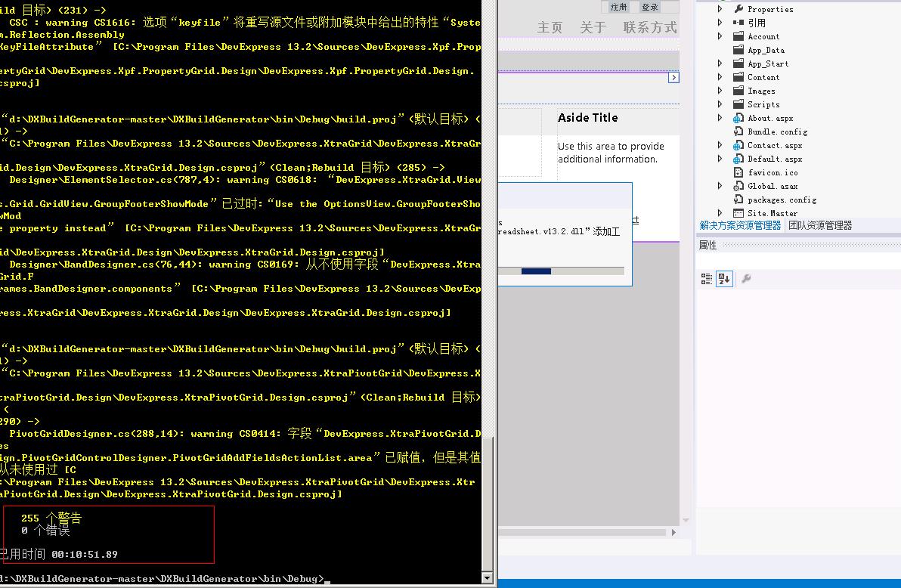
Task: Click the Contact.aspx web page icon
Action: point(738,145)
